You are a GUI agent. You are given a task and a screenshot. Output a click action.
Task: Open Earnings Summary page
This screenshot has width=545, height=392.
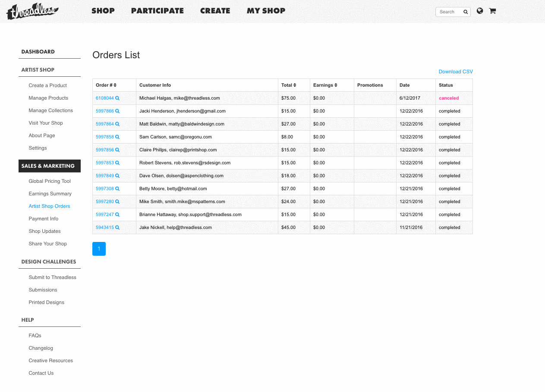50,194
